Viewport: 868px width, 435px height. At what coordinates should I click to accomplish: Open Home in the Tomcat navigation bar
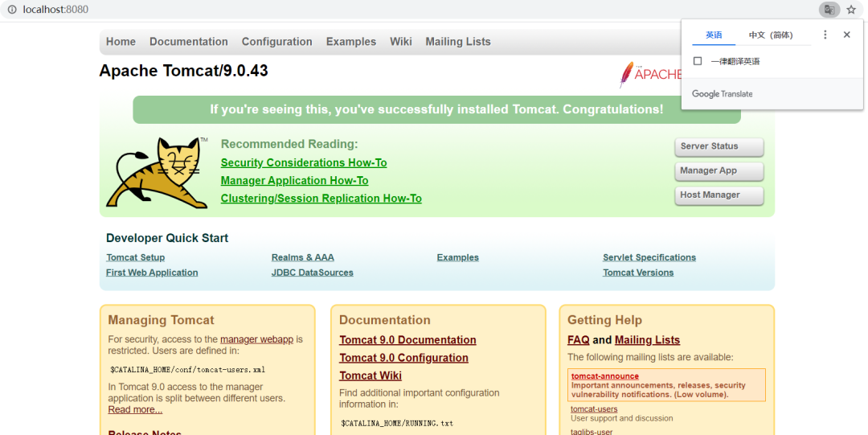point(121,42)
